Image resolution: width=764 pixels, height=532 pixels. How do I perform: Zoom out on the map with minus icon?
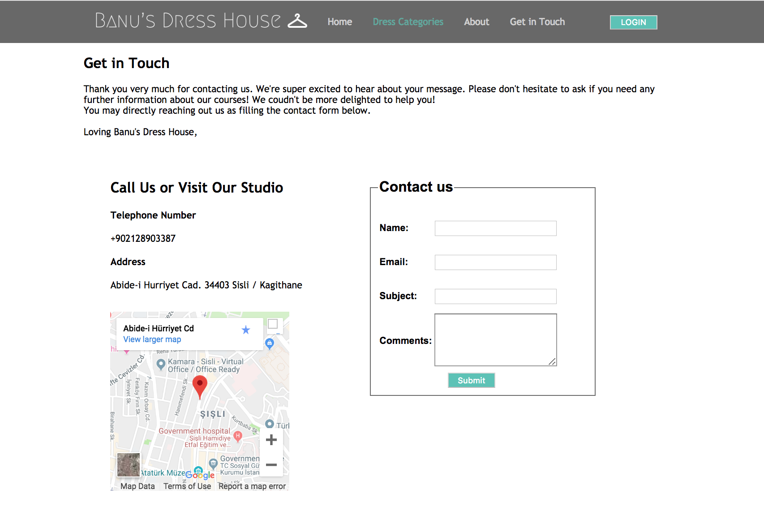[271, 465]
